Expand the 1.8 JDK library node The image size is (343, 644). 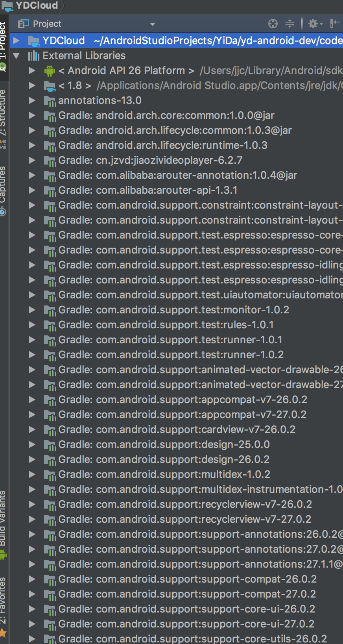pos(32,85)
